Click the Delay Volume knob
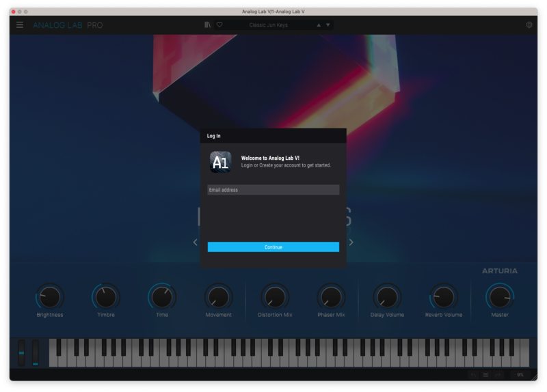 (x=387, y=297)
